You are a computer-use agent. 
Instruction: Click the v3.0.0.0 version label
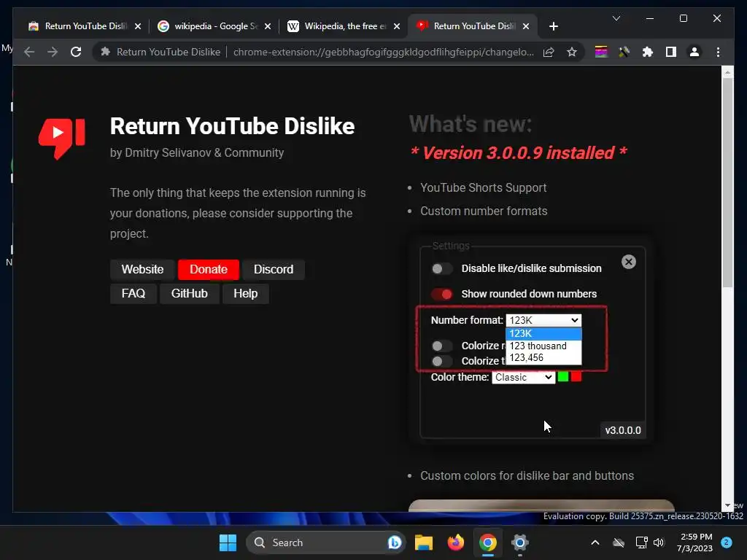[x=623, y=430]
